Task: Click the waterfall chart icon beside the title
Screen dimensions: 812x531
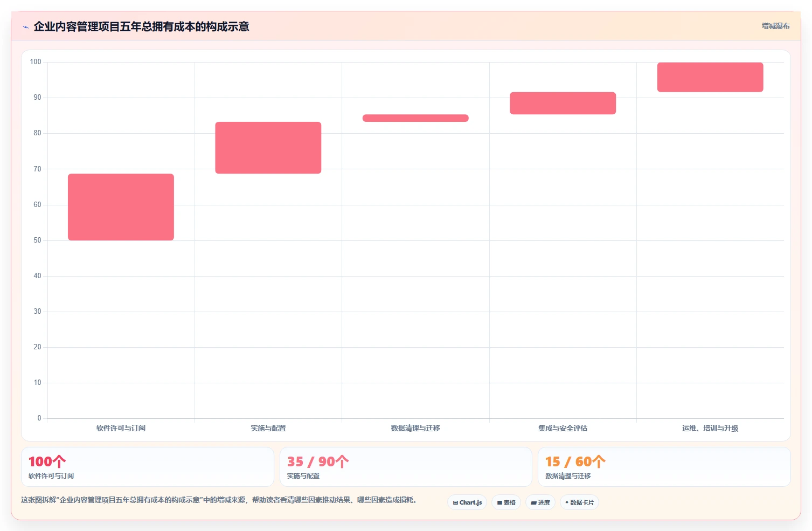Action: (x=25, y=27)
